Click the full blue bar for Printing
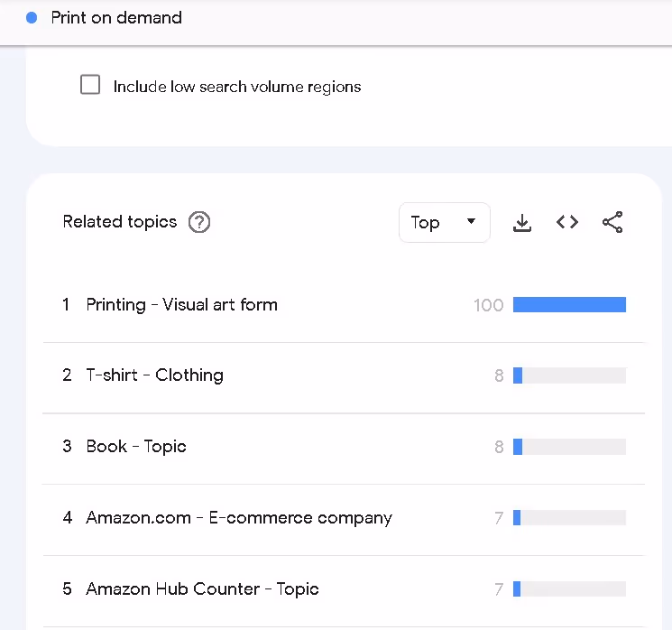 (569, 304)
